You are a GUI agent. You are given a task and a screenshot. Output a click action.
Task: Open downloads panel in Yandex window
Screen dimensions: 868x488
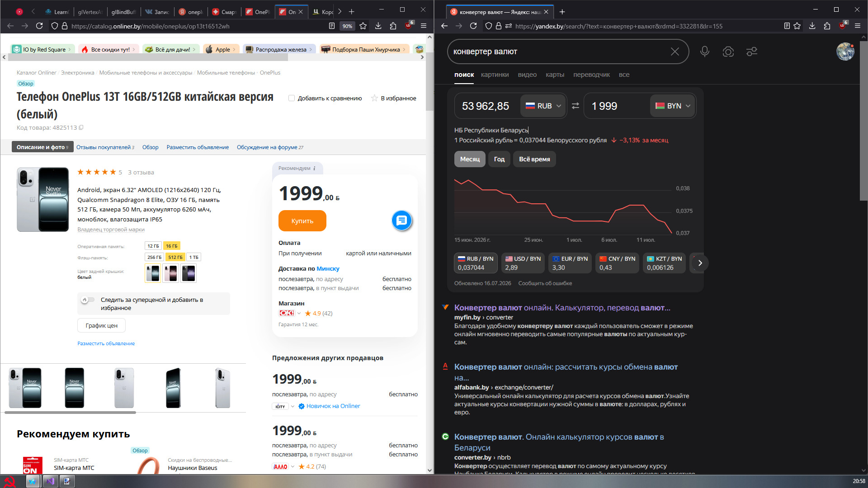812,26
